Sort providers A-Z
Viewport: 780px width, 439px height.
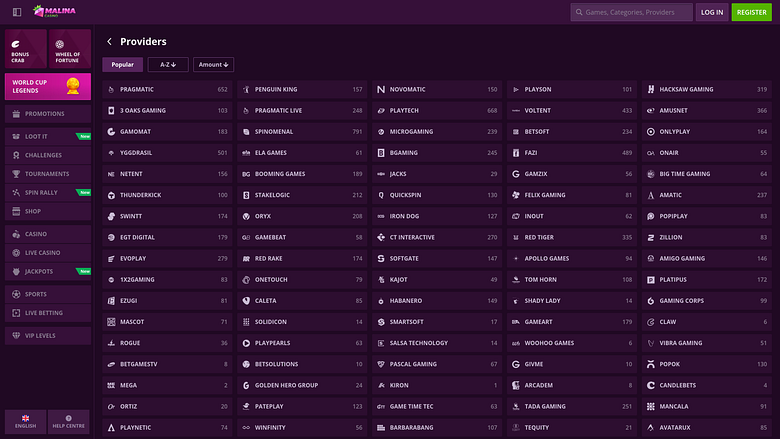click(x=168, y=65)
